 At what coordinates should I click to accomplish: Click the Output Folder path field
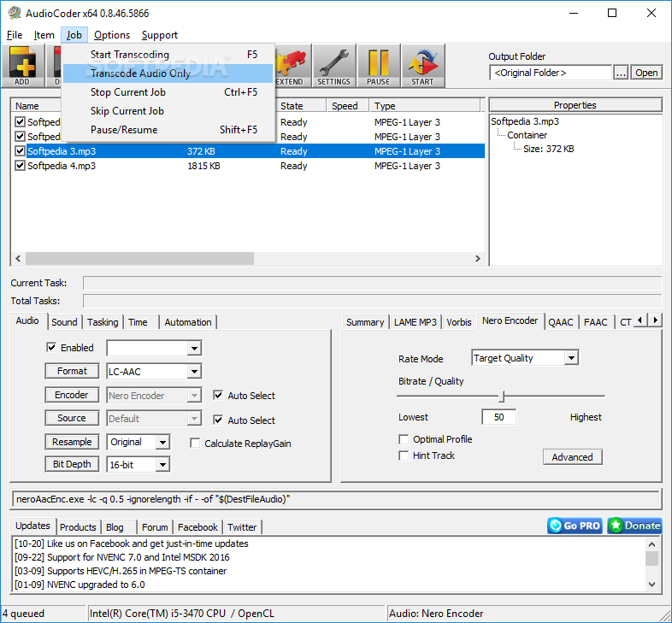(x=551, y=73)
